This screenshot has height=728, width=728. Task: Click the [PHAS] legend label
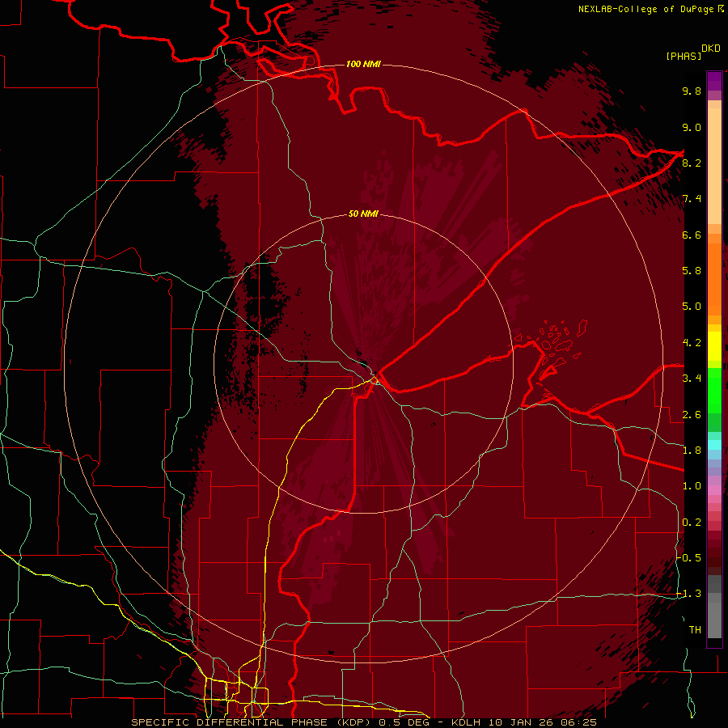[x=684, y=56]
